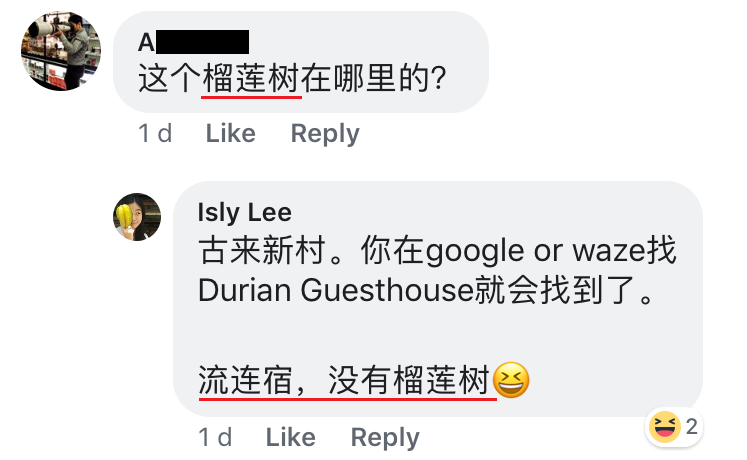Viewport: 747px width, 460px height.
Task: Visit the Isly Lee name link
Action: (x=245, y=212)
